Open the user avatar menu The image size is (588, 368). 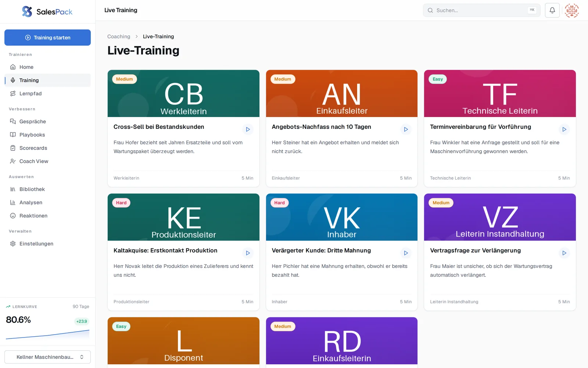[x=572, y=10]
